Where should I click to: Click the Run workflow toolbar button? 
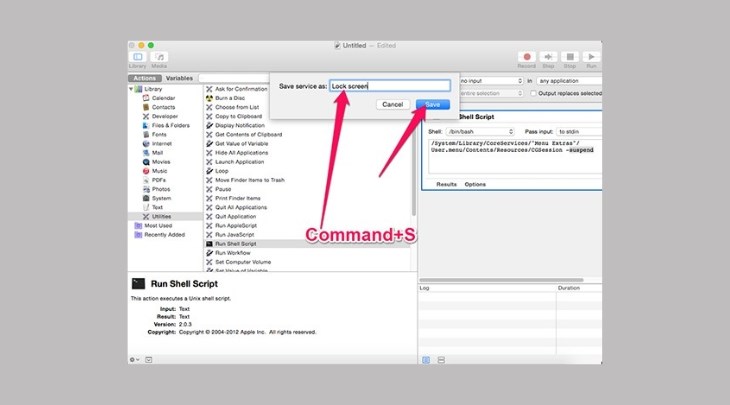coord(591,57)
